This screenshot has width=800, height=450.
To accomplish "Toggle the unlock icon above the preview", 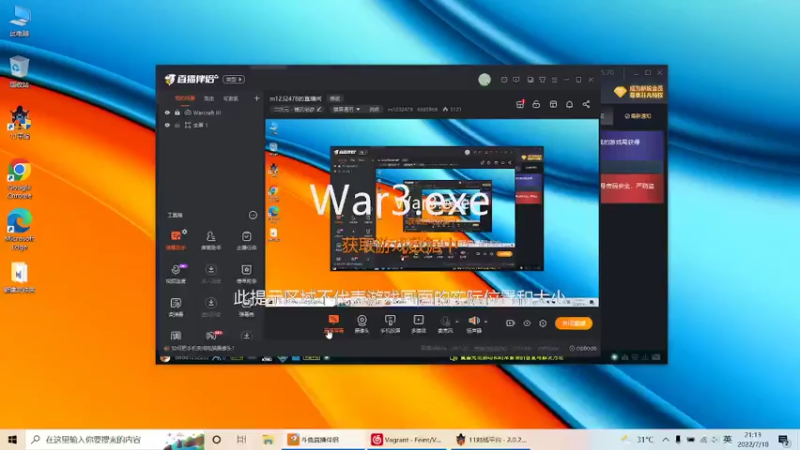I will tap(536, 104).
